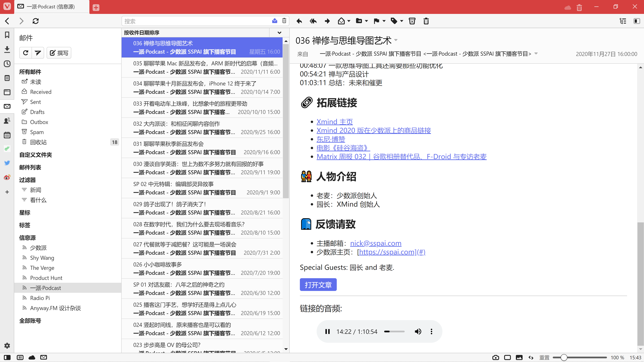
Task: Expand the sort-by-date dropdown
Action: (x=279, y=33)
